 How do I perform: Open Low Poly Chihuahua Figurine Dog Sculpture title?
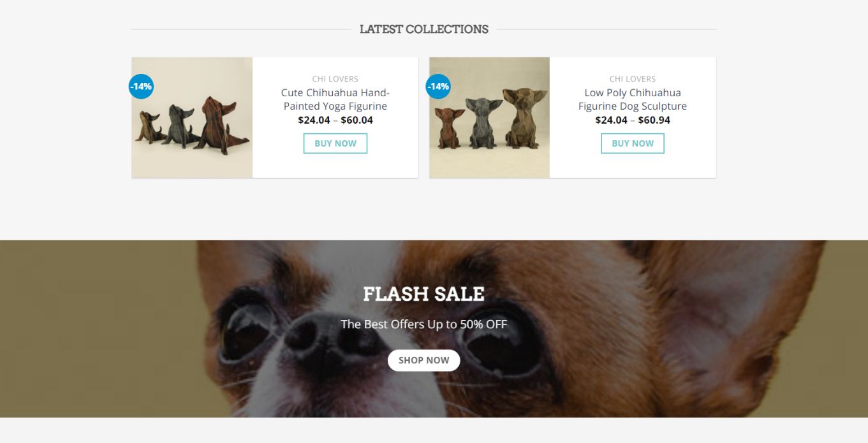click(632, 99)
